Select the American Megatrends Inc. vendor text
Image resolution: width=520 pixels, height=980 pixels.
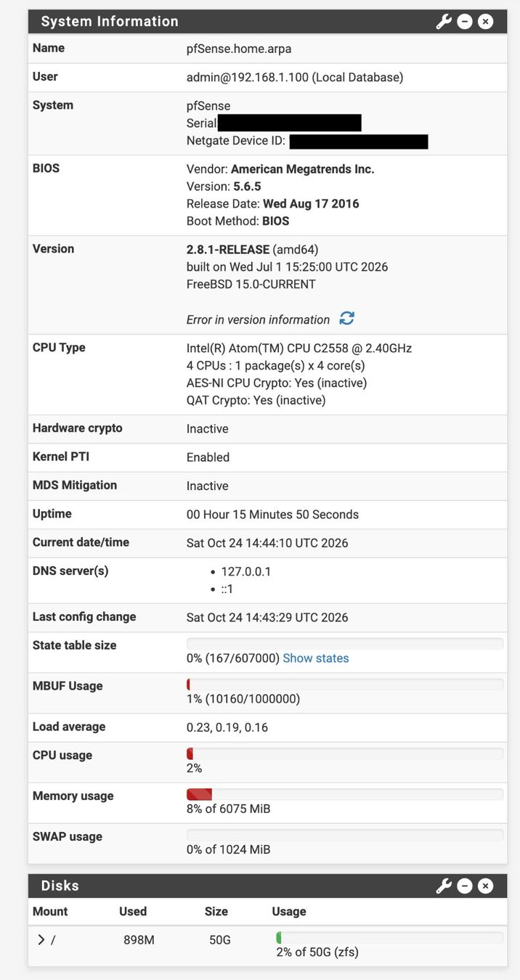coord(303,169)
